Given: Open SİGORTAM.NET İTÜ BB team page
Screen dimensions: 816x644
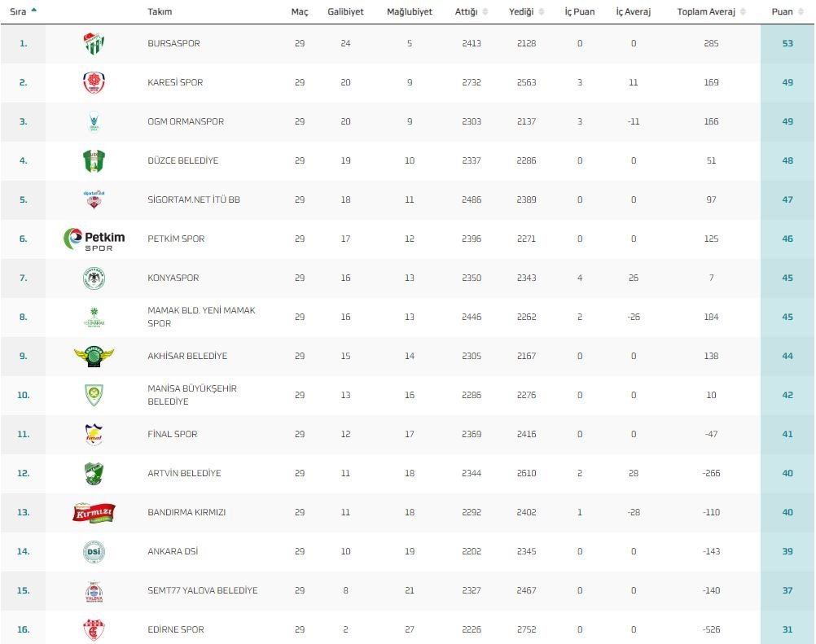Looking at the screenshot, I should (x=194, y=200).
